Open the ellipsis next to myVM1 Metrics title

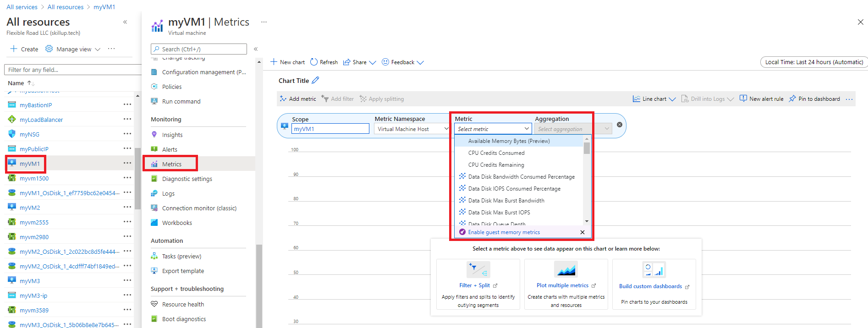264,22
